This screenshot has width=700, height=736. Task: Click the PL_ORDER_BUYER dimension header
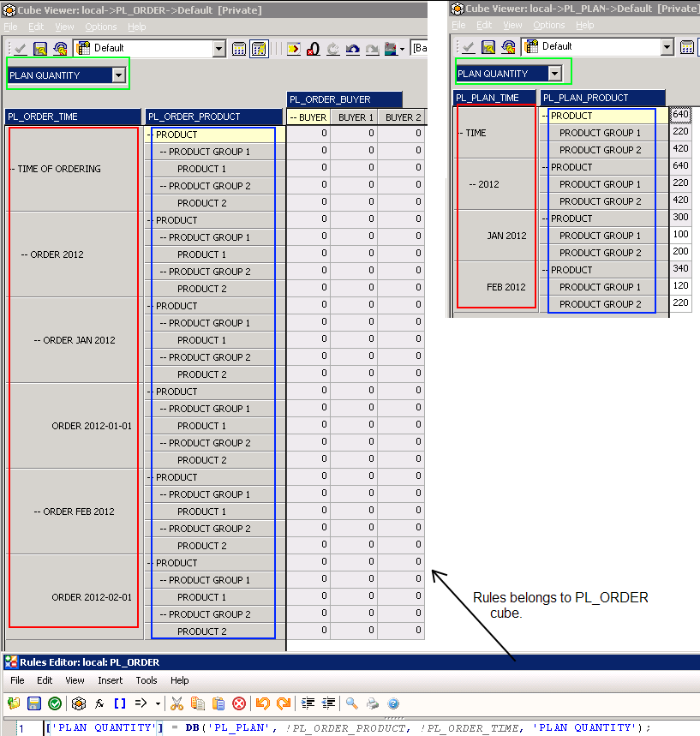[x=344, y=99]
